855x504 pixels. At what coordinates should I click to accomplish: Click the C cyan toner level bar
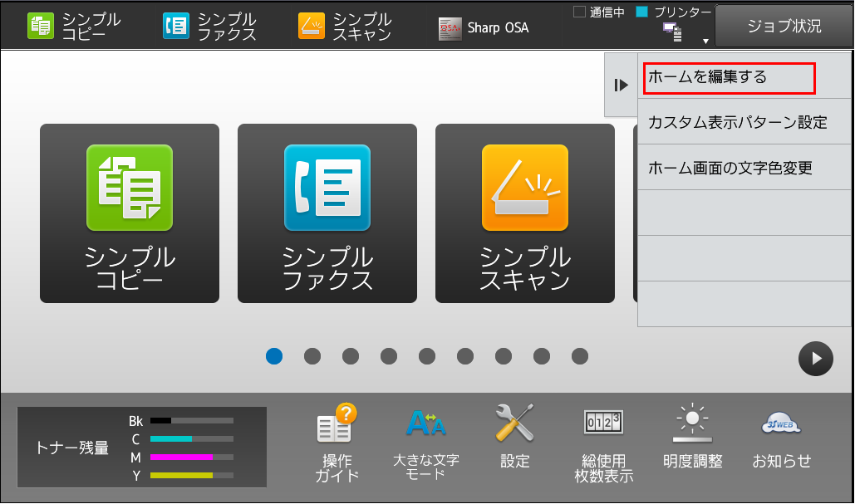click(x=192, y=438)
